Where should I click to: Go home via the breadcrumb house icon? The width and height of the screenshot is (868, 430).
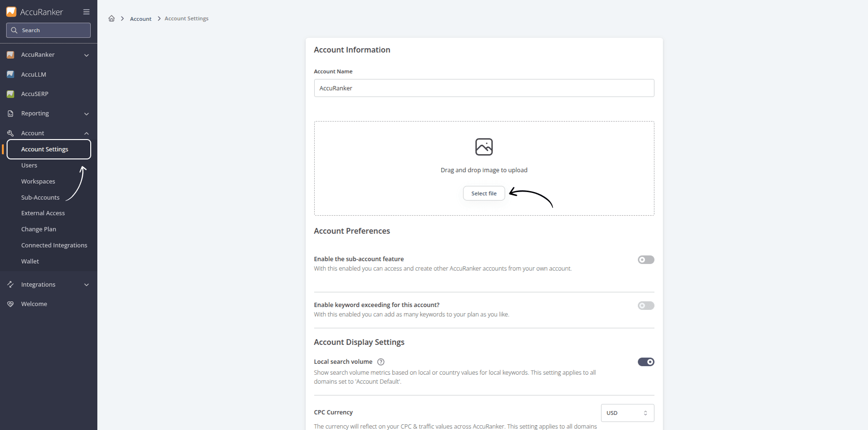(112, 18)
